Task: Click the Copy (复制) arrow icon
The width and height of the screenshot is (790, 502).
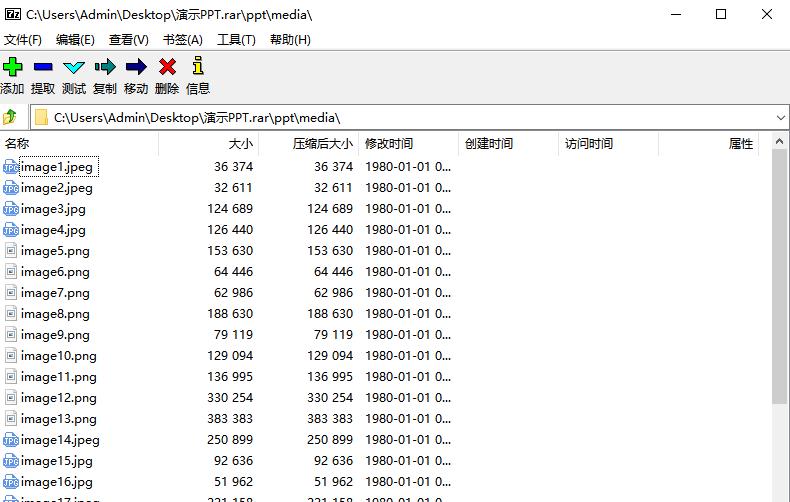Action: coord(105,67)
